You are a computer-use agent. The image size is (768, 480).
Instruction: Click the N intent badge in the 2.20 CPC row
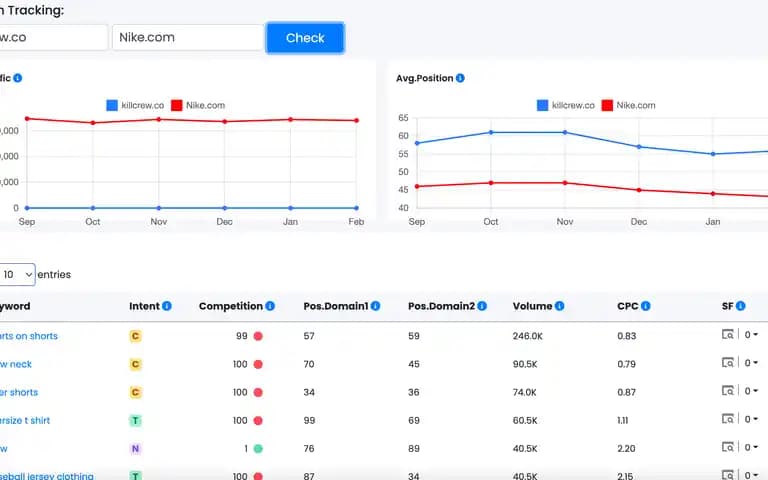pos(135,449)
